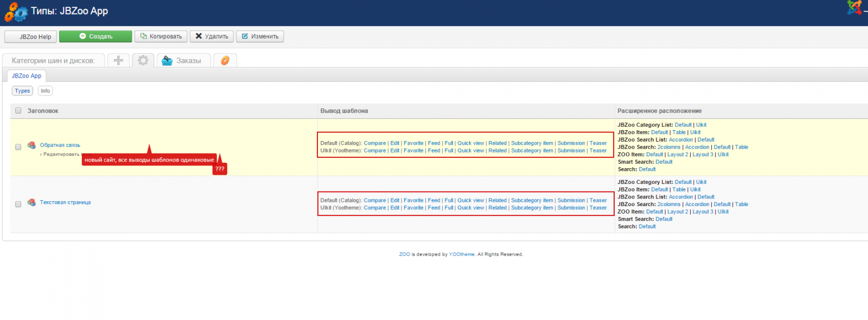Viewport: 868px width, 320px height.
Task: Open Default Catalog Quick view for Обратная связь
Action: [x=470, y=143]
